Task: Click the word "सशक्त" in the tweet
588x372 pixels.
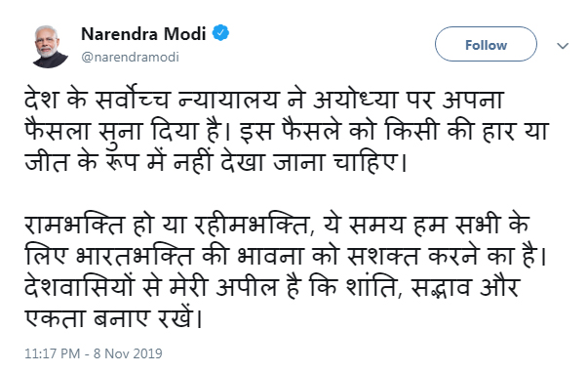Action: [x=383, y=256]
